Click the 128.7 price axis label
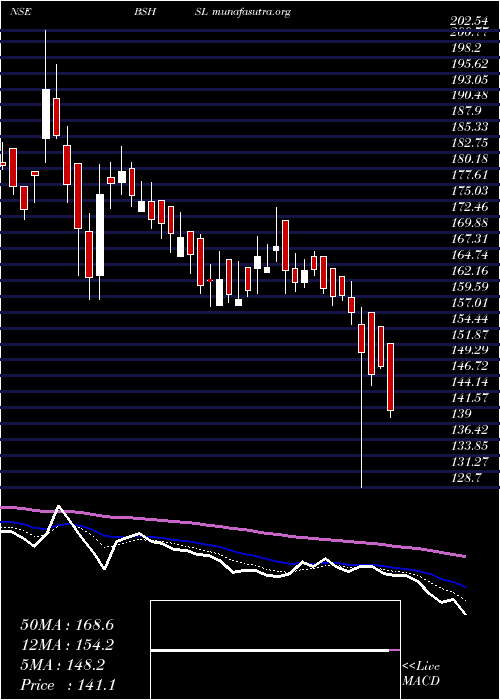The height and width of the screenshot is (700, 500). click(x=466, y=478)
